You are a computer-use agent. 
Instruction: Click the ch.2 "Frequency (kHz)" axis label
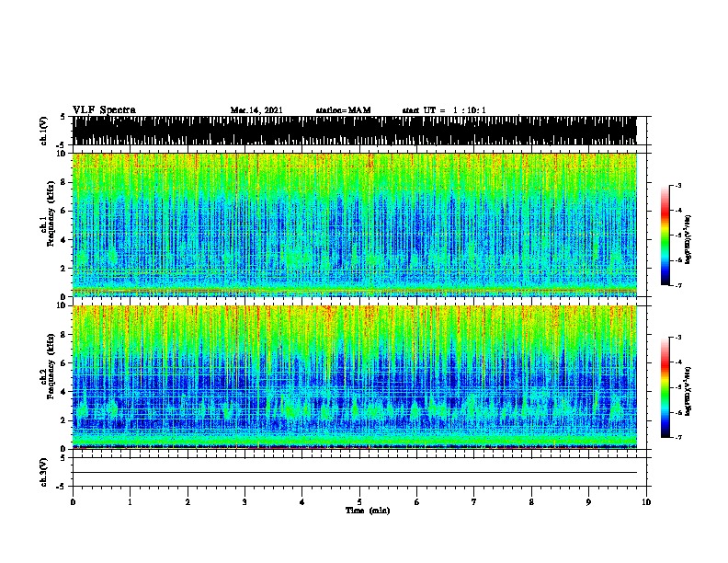[x=51, y=366]
